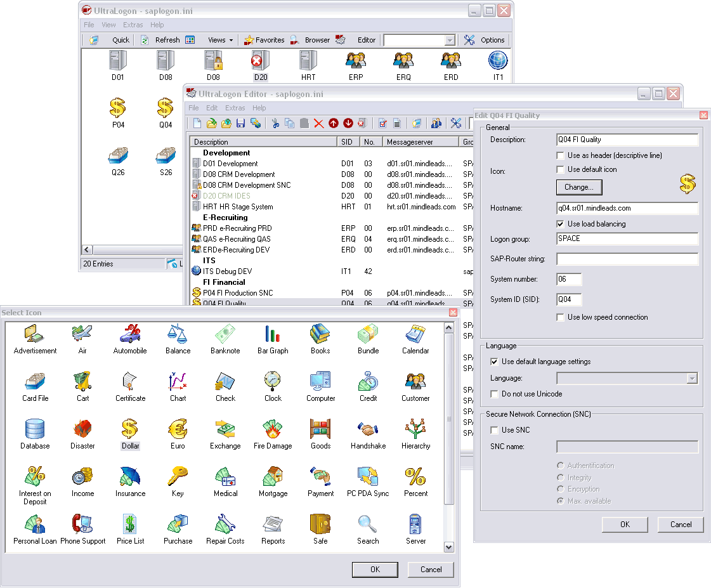Open Help menu in UltraLogon Editor
This screenshot has height=588, width=711.
(259, 108)
